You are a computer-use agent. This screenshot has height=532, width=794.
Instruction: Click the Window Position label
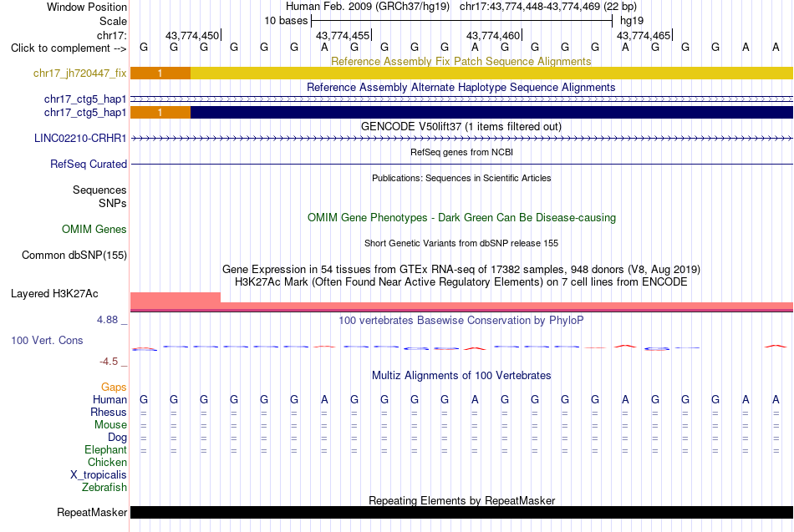click(x=87, y=7)
